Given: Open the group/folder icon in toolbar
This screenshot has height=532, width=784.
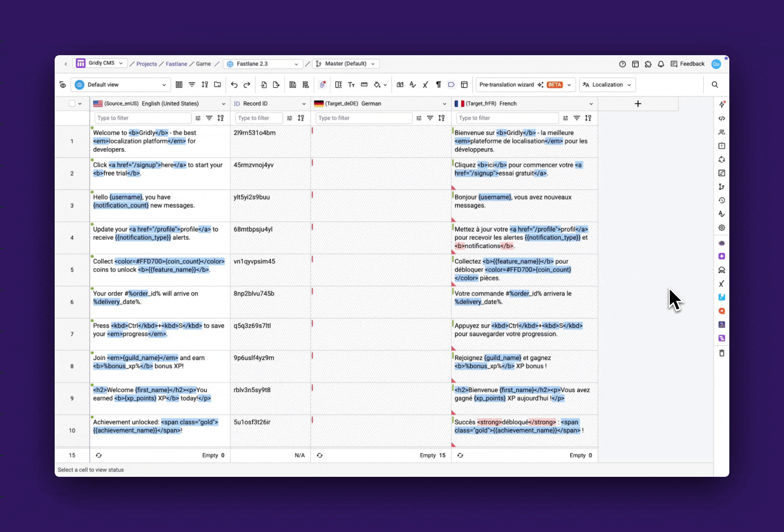Looking at the screenshot, I should click(x=217, y=85).
